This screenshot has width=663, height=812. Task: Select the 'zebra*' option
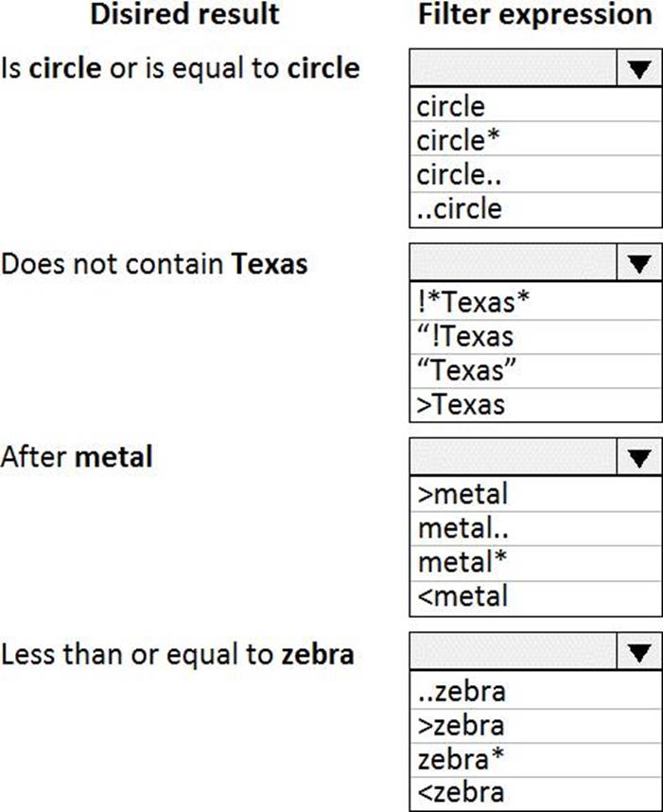535,760
